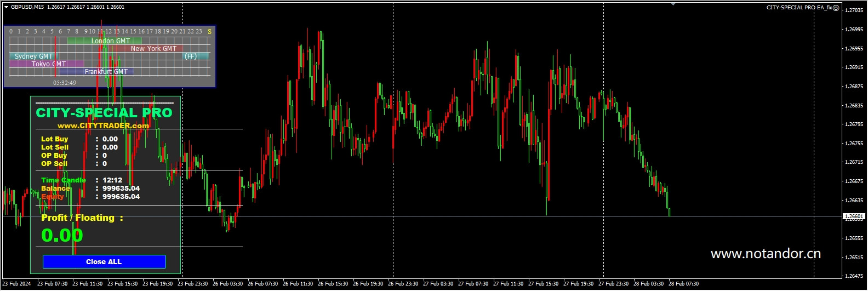
Task: Click the green 0.00 profit value
Action: click(62, 236)
